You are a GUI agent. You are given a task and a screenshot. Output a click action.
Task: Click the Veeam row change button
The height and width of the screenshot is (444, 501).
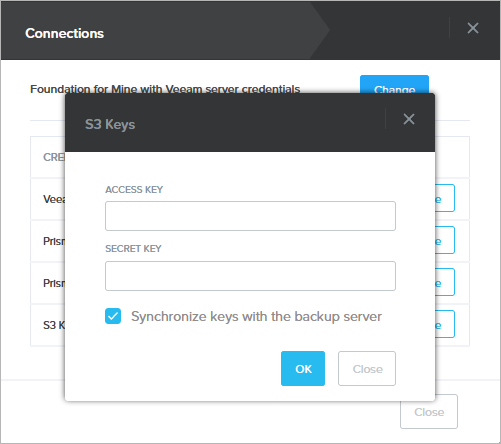(445, 198)
